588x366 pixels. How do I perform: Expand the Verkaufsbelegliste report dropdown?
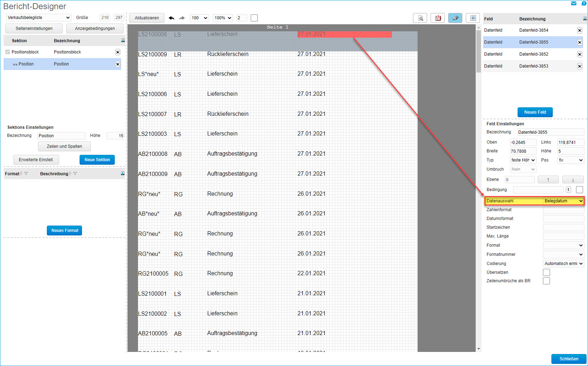(x=39, y=18)
